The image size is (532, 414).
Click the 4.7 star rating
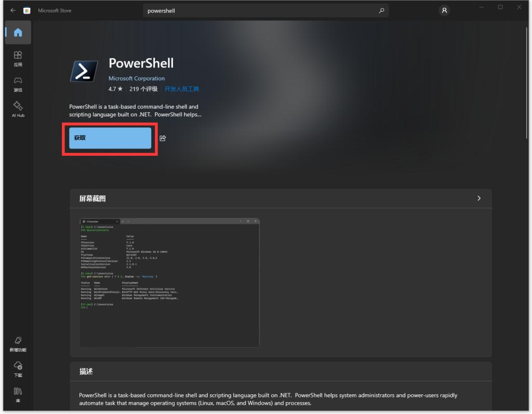click(x=115, y=89)
